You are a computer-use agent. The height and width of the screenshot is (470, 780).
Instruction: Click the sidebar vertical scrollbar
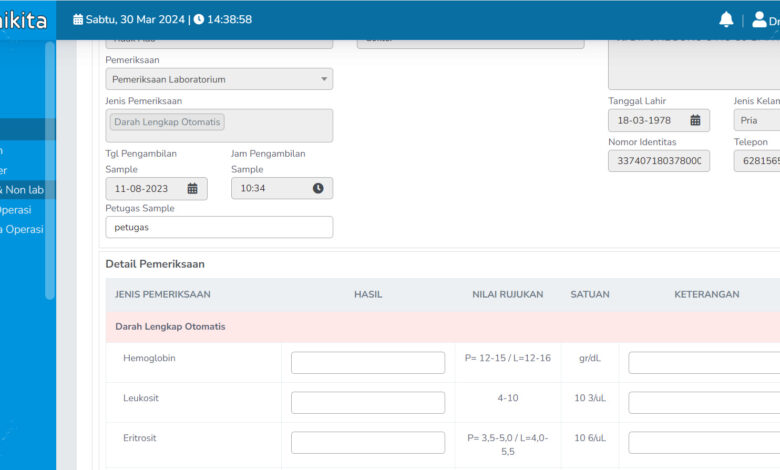[x=50, y=171]
